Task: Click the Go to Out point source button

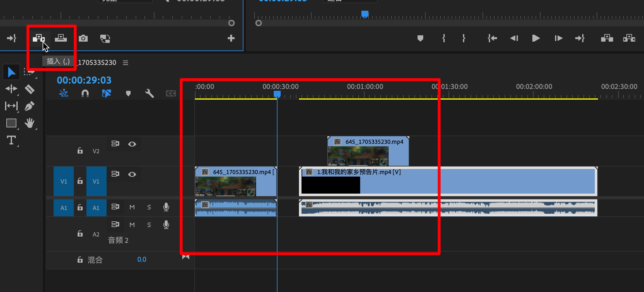Action: coord(12,38)
